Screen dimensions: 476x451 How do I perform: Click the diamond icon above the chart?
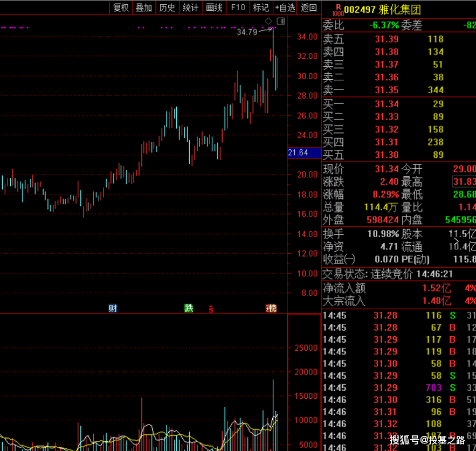coord(268,21)
